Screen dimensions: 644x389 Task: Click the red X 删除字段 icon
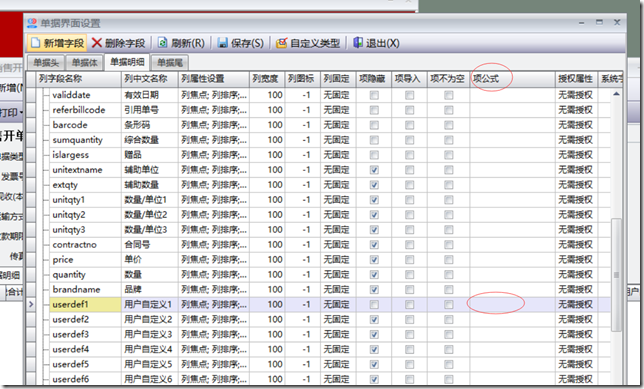[97, 43]
